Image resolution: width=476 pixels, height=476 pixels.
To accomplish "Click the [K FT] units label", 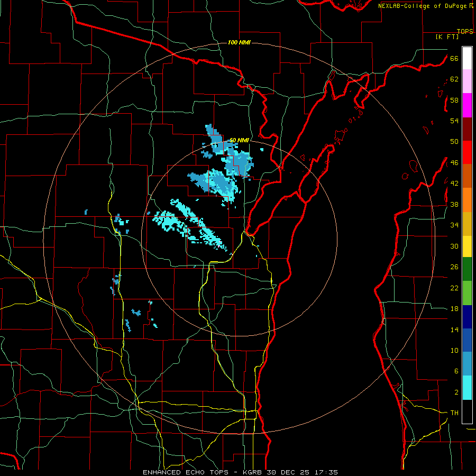I will click(x=447, y=36).
